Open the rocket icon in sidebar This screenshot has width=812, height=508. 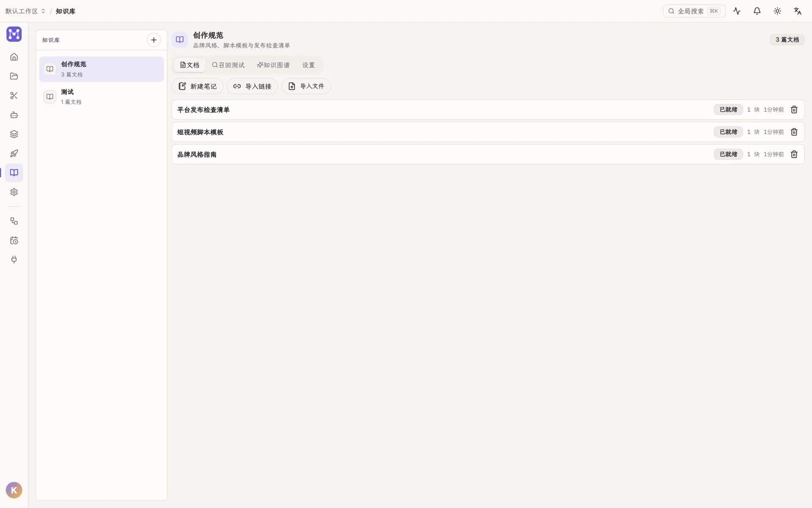pos(14,153)
